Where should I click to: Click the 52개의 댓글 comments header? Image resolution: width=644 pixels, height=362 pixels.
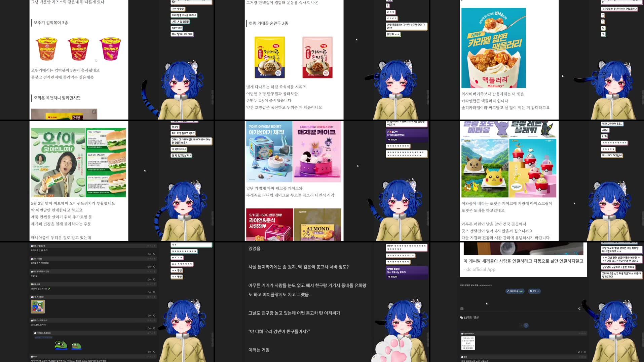click(469, 318)
